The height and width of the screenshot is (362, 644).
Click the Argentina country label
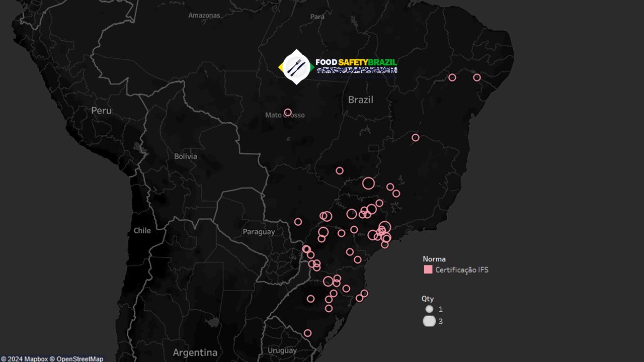[x=195, y=352]
